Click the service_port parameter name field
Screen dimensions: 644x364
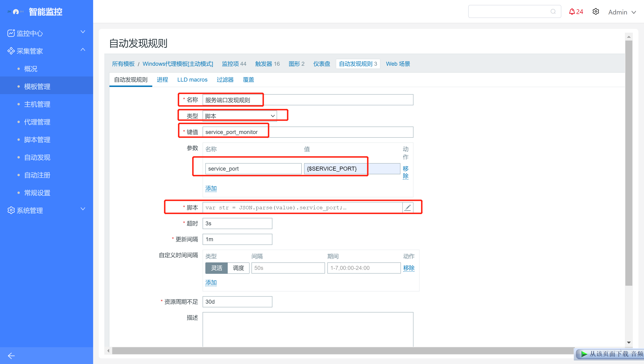(253, 169)
